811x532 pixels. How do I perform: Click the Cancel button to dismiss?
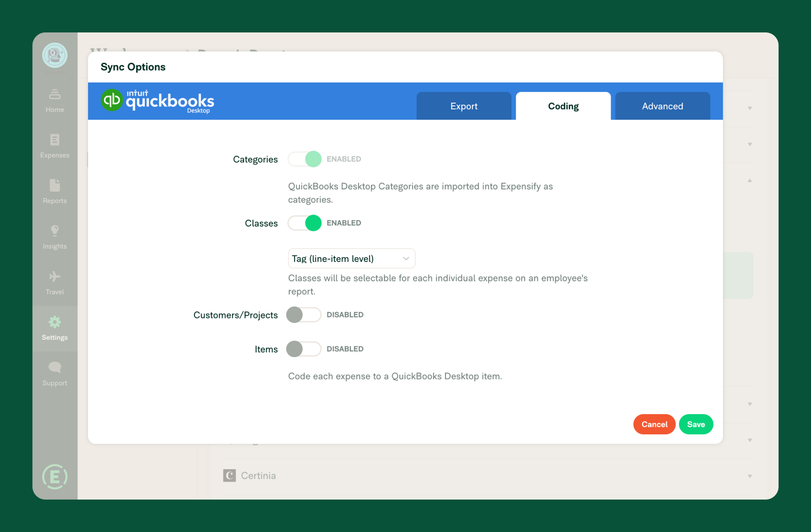point(653,424)
